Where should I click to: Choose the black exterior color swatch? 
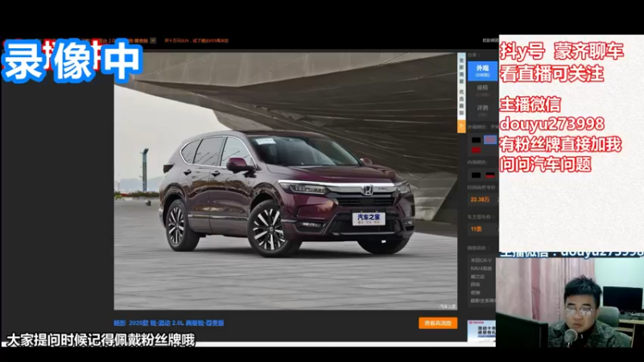476,140
